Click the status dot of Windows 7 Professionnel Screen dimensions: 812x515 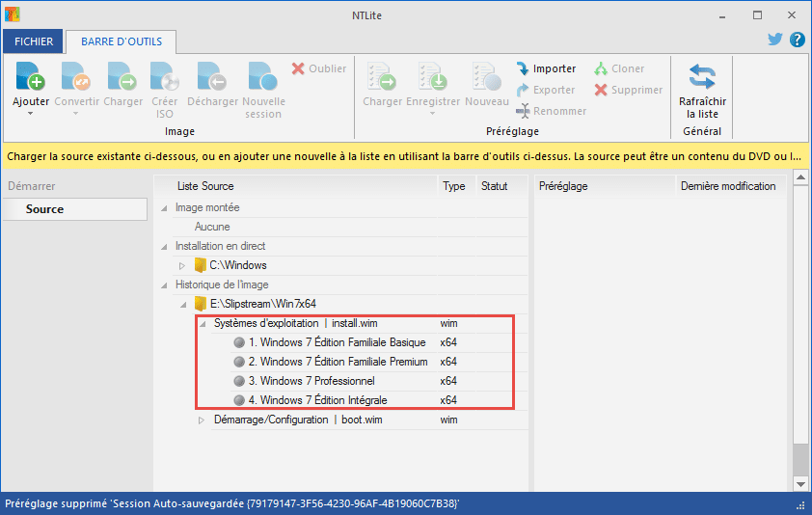239,381
